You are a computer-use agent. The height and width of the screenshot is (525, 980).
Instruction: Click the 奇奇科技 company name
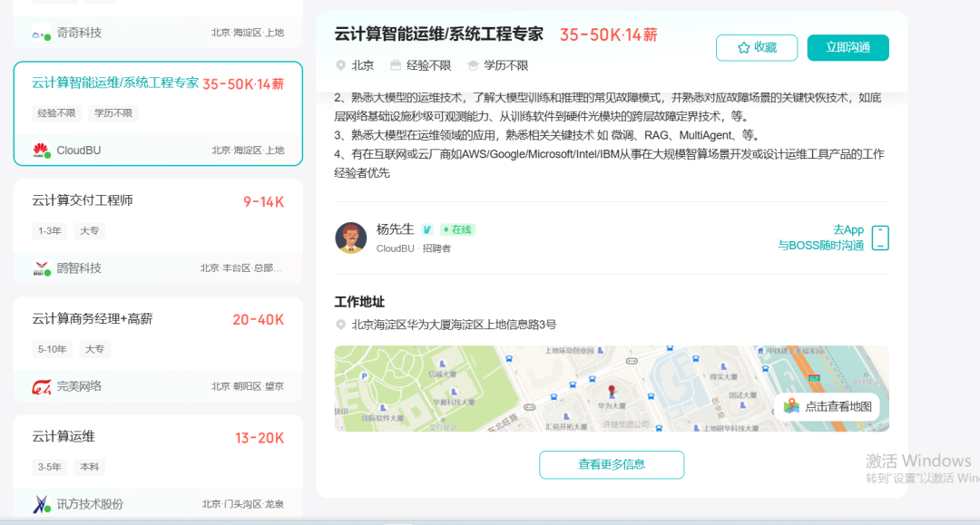pos(79,33)
